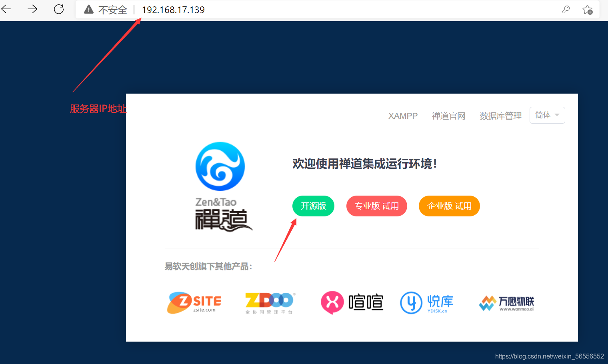Click the address bar showing 192.168.17.139
Image resolution: width=608 pixels, height=364 pixels.
173,10
